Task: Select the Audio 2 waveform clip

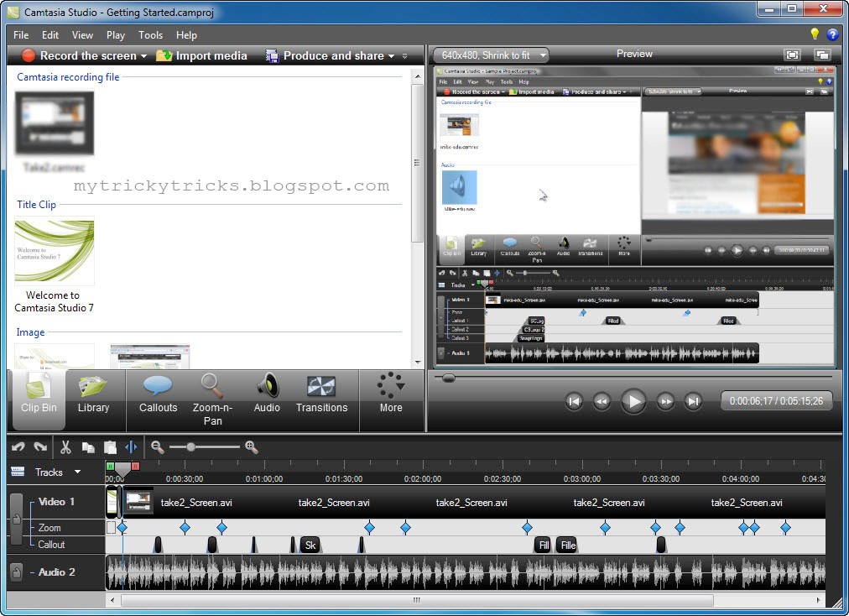Action: [x=466, y=572]
